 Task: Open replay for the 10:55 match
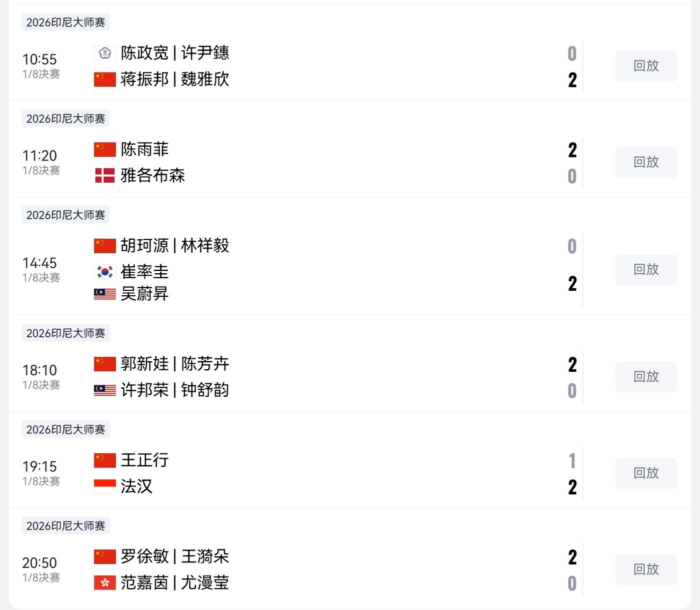pos(645,66)
